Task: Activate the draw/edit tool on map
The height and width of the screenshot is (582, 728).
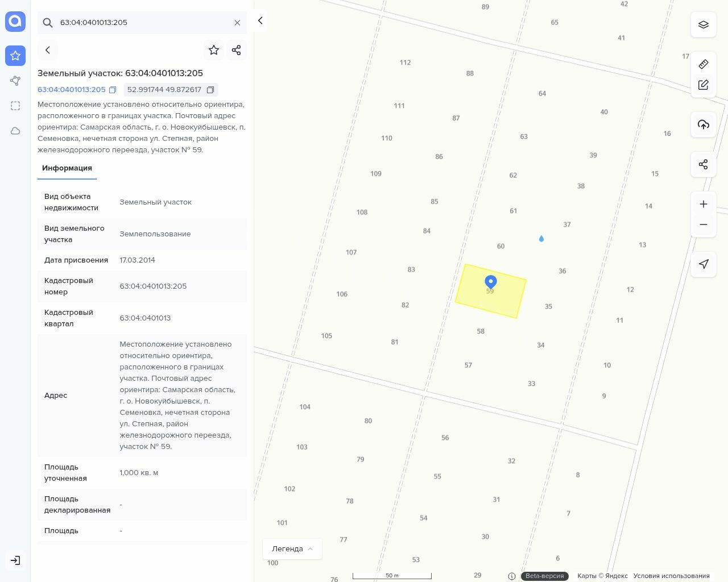Action: [703, 85]
